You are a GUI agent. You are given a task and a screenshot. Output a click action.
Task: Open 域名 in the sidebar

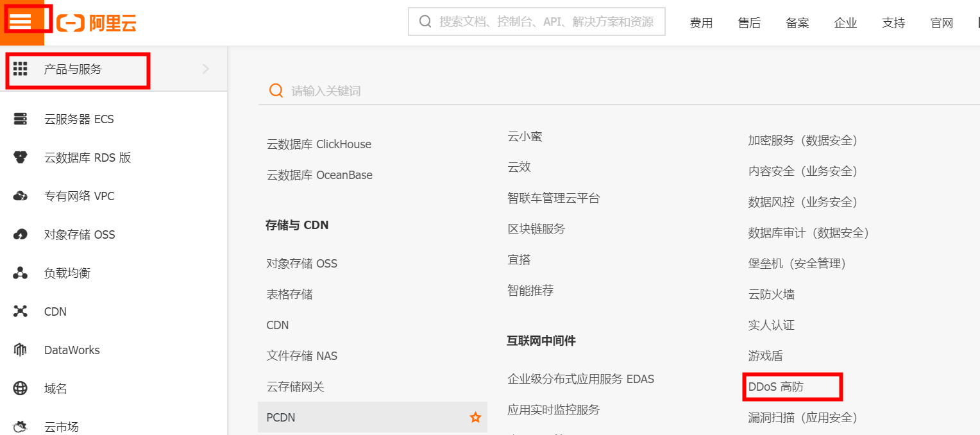55,389
